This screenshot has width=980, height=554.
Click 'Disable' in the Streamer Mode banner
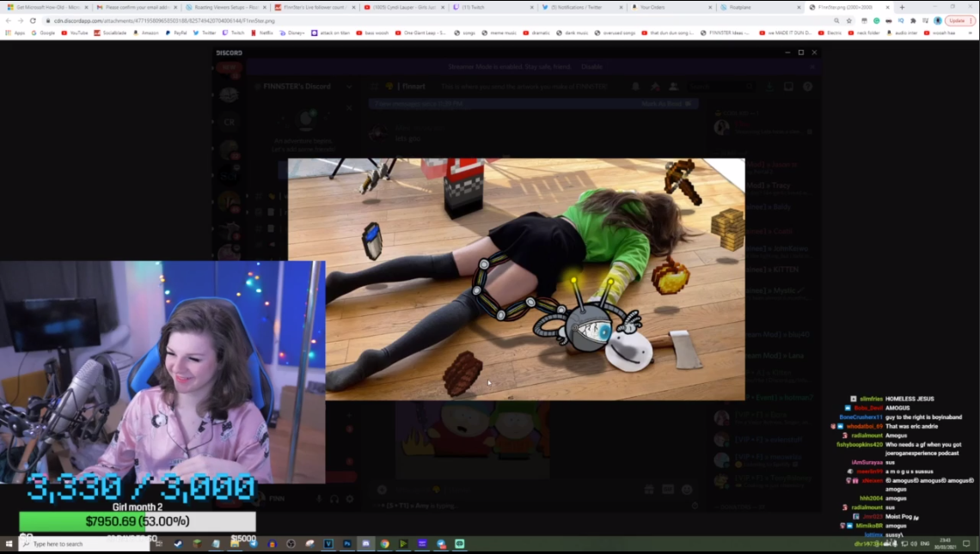click(592, 67)
